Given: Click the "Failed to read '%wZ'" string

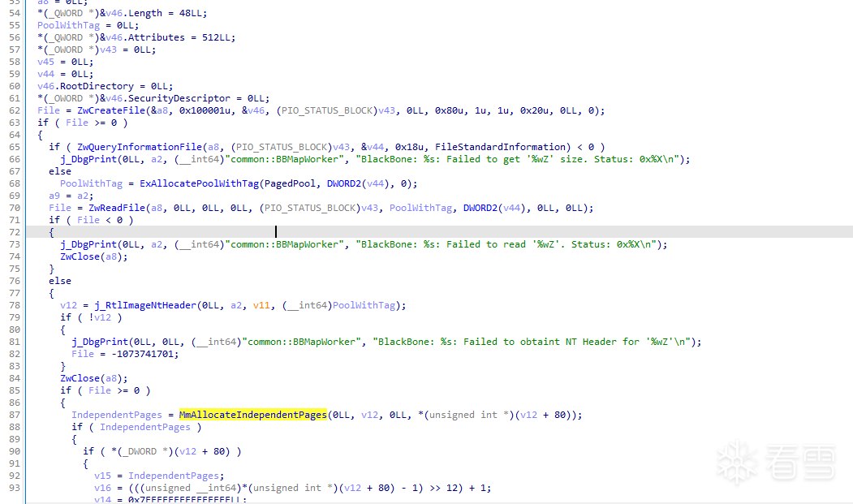Looking at the screenshot, I should point(513,244).
